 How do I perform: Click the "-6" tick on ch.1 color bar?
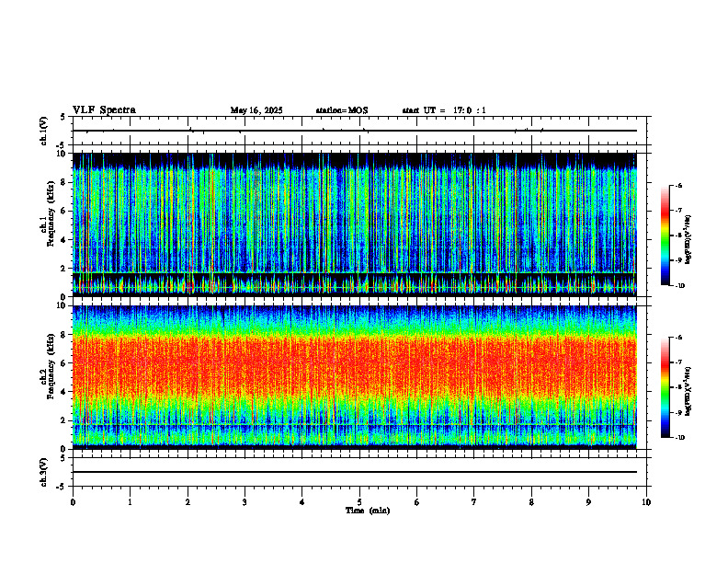click(679, 186)
